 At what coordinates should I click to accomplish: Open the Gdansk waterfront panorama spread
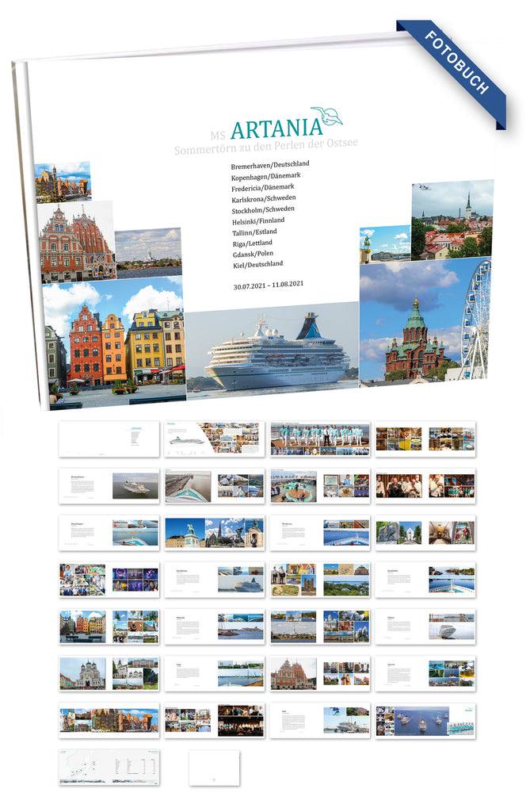click(109, 720)
